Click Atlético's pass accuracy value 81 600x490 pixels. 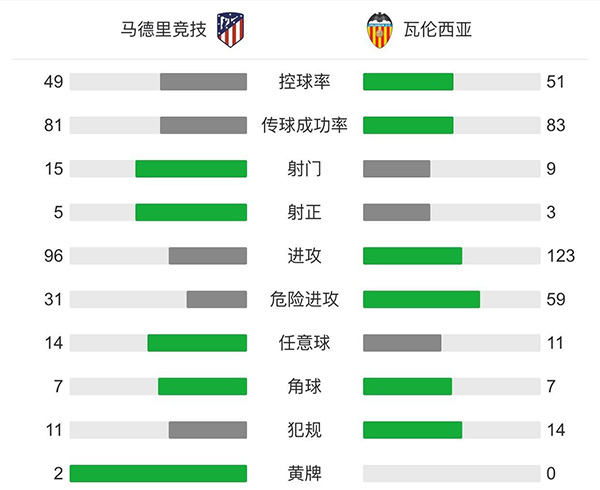coord(54,125)
